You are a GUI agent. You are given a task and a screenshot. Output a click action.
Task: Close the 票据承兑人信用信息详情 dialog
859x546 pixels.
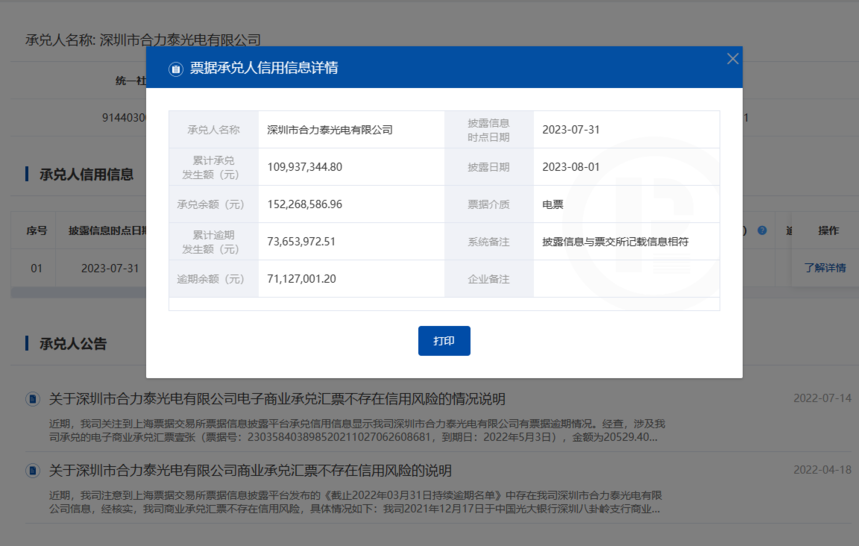(732, 59)
